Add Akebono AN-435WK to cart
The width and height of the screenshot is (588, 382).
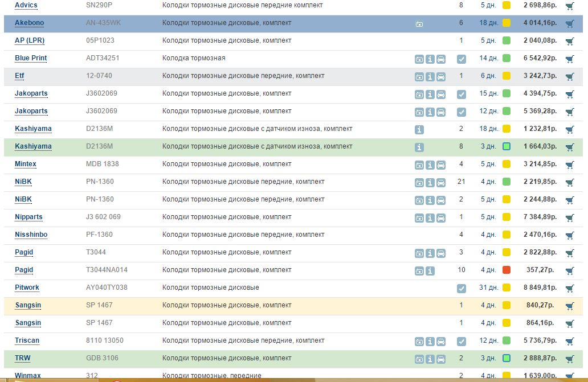tap(569, 23)
